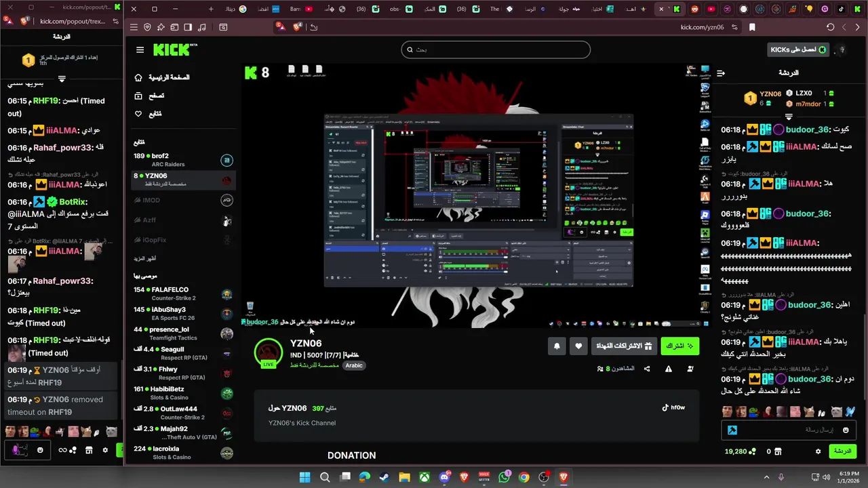
Task: Click the browser bookmark icon
Action: 752,27
